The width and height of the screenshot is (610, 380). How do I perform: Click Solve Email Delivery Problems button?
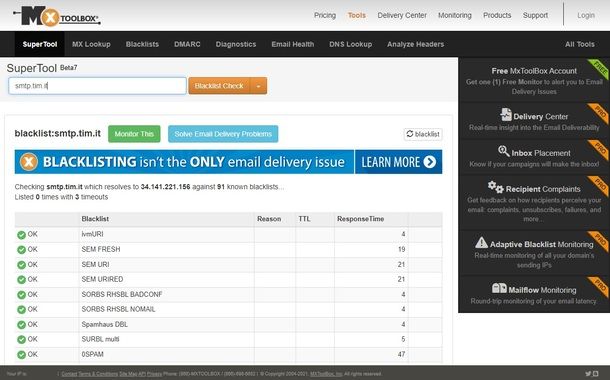(x=223, y=134)
